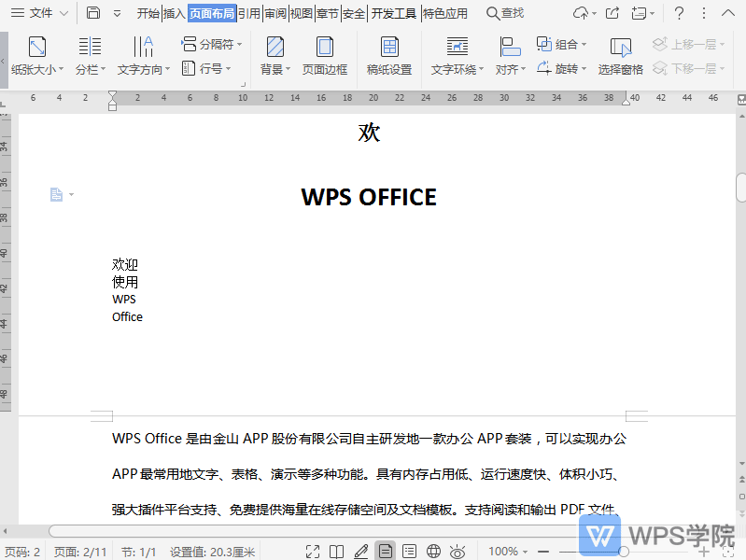Image resolution: width=746 pixels, height=560 pixels.
Task: Select page layout view in status bar
Action: pos(385,552)
